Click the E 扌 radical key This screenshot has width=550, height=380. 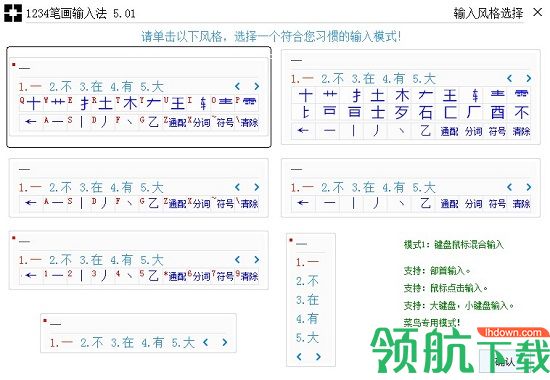79,103
